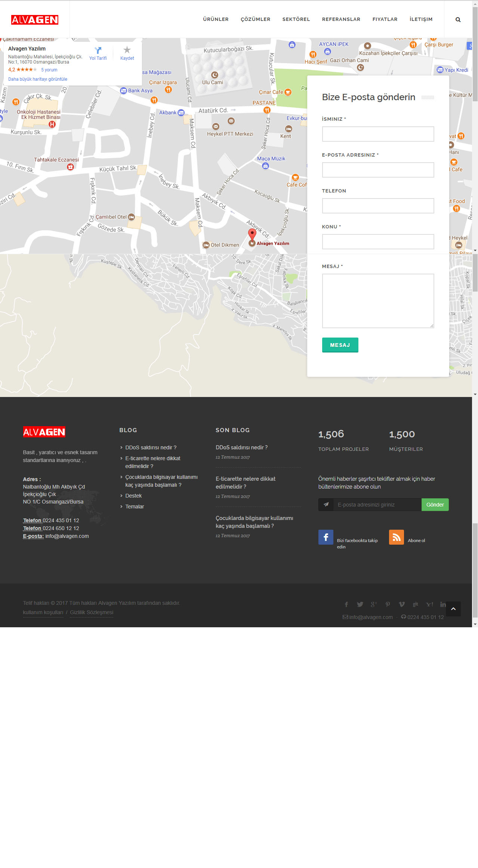
Task: Click the '0224 435 01 12' phone in bottom bar
Action: pos(425,617)
